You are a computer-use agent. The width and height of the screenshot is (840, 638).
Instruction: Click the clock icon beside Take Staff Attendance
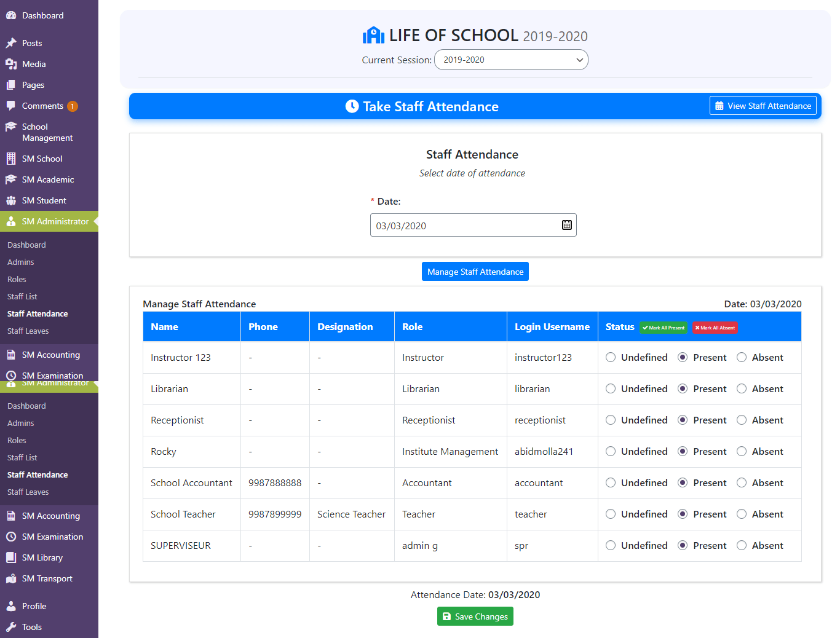click(352, 106)
